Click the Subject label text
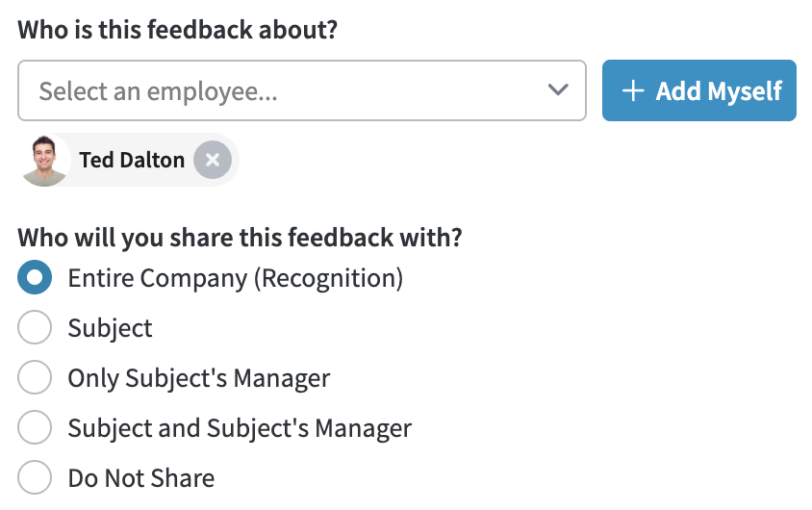812x510 pixels. coord(111,328)
